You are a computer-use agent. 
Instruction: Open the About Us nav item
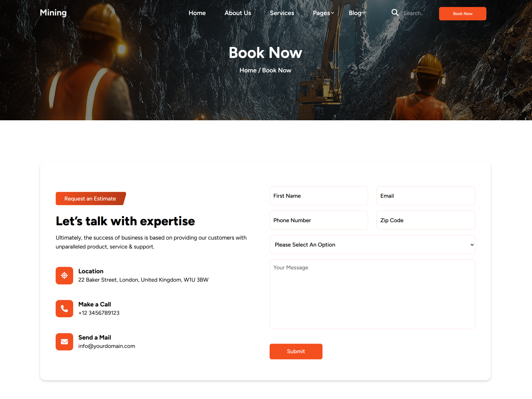238,13
